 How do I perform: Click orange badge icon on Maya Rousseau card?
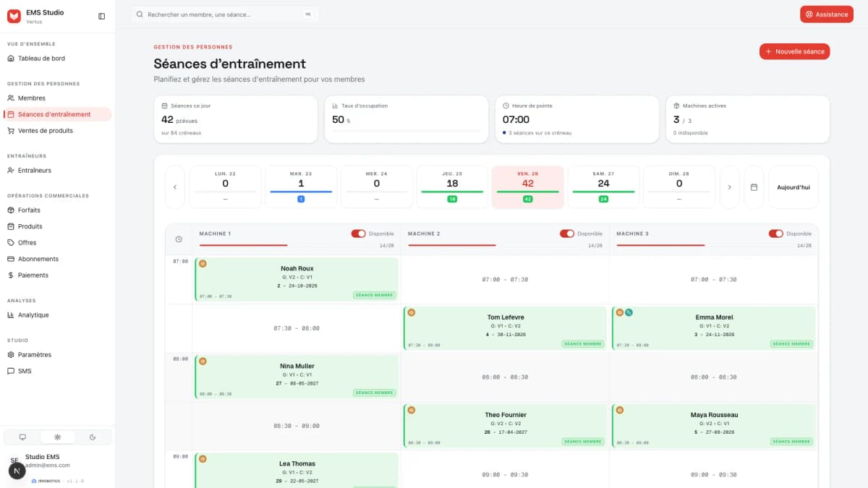click(x=620, y=410)
